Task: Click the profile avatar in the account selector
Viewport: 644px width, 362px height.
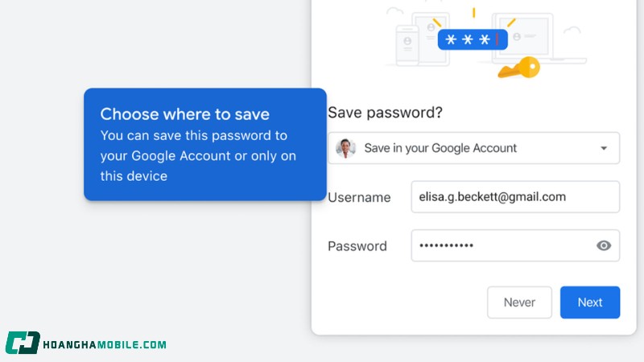Action: coord(346,148)
